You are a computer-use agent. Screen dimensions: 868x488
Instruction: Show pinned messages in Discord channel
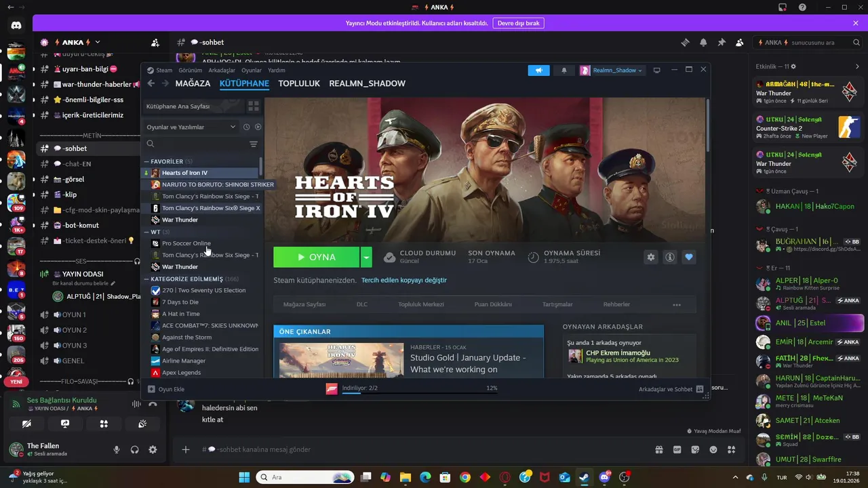722,42
